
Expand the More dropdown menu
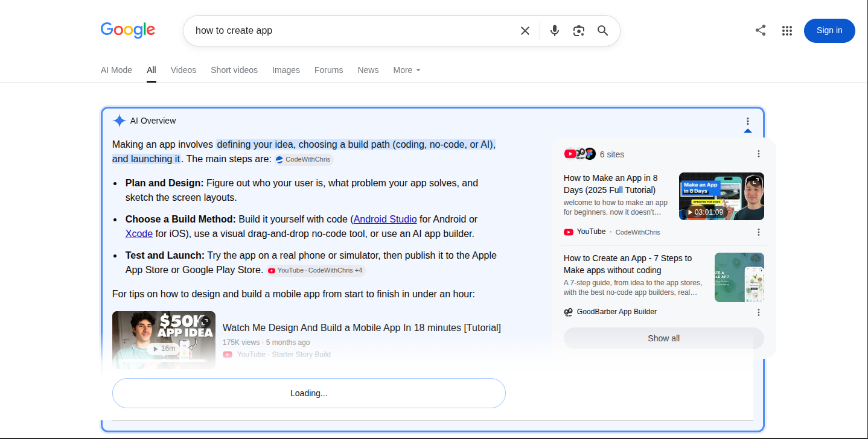click(407, 70)
